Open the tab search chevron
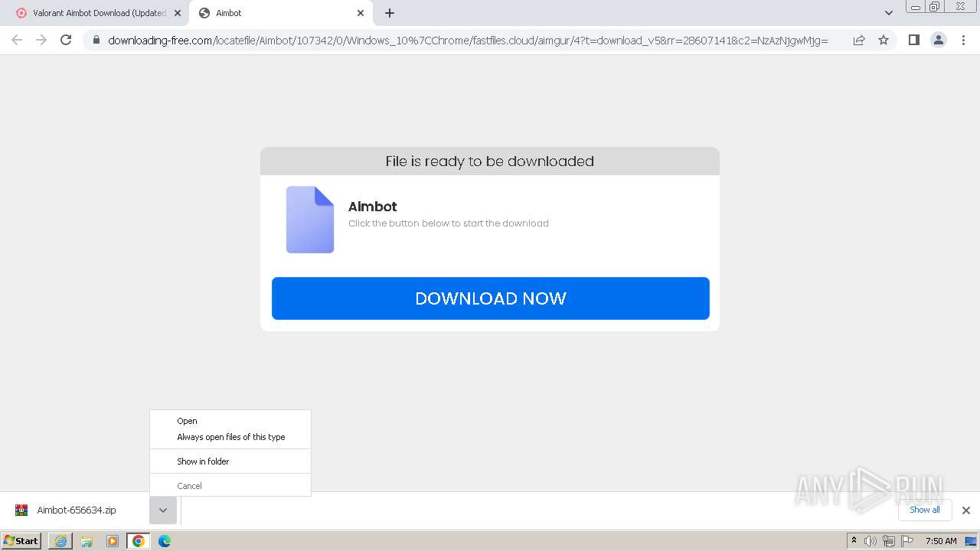The image size is (980, 551). coord(889,13)
